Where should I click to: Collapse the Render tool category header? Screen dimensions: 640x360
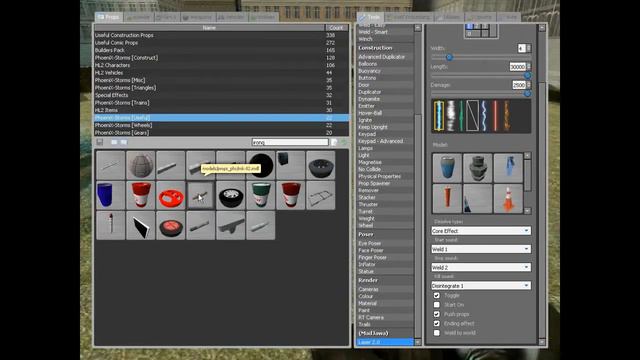tap(385, 280)
